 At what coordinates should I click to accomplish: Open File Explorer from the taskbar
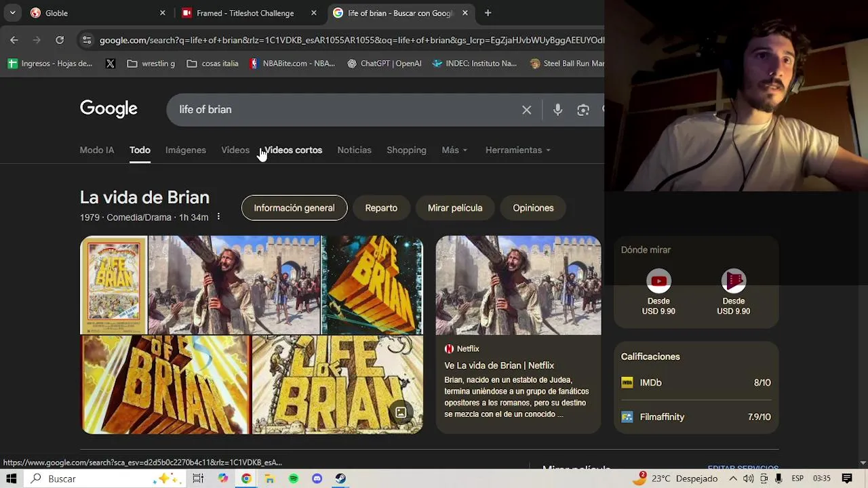tap(269, 479)
